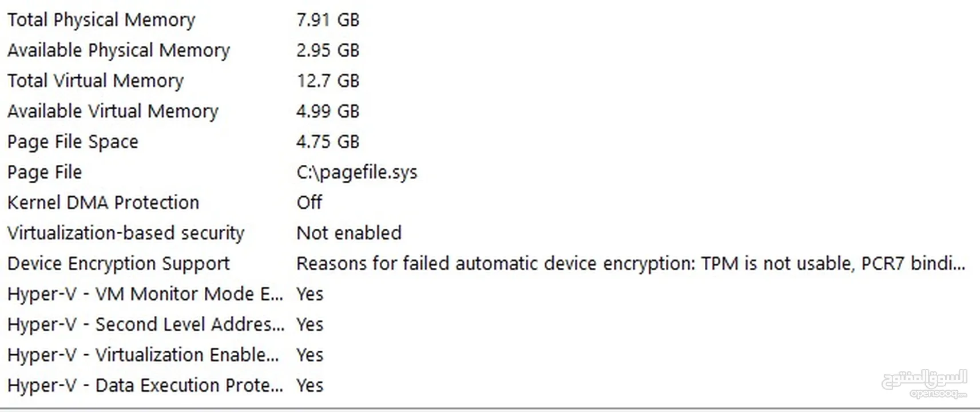Select the Available Virtual Memory row
This screenshot has width=980, height=412.
pos(490,111)
